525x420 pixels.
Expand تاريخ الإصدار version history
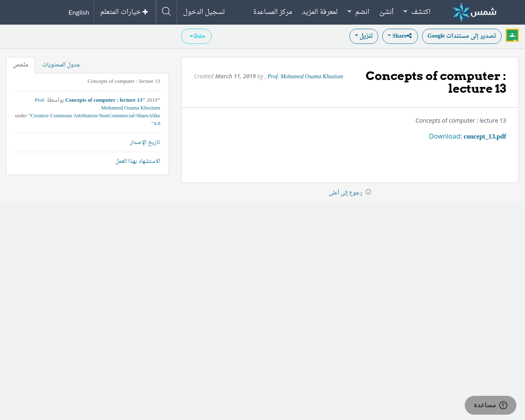[x=145, y=142]
